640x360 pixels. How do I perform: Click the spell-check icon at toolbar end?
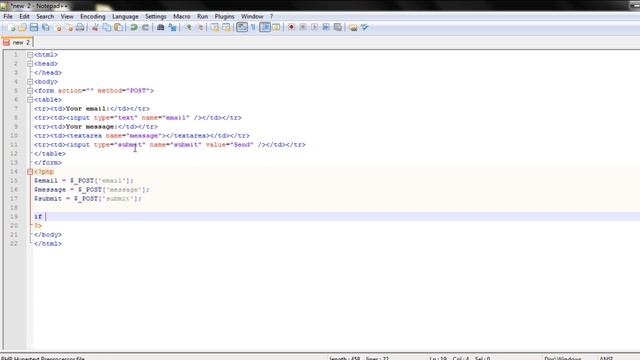coord(364,27)
